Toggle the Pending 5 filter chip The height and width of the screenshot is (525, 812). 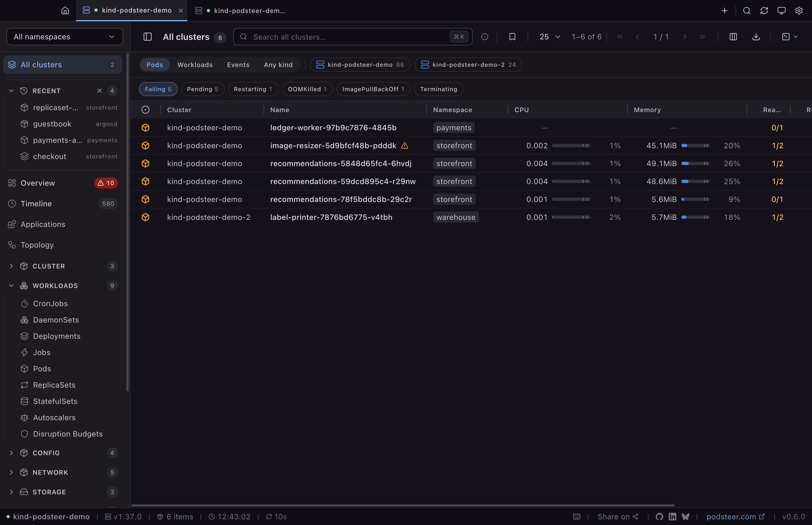(202, 89)
